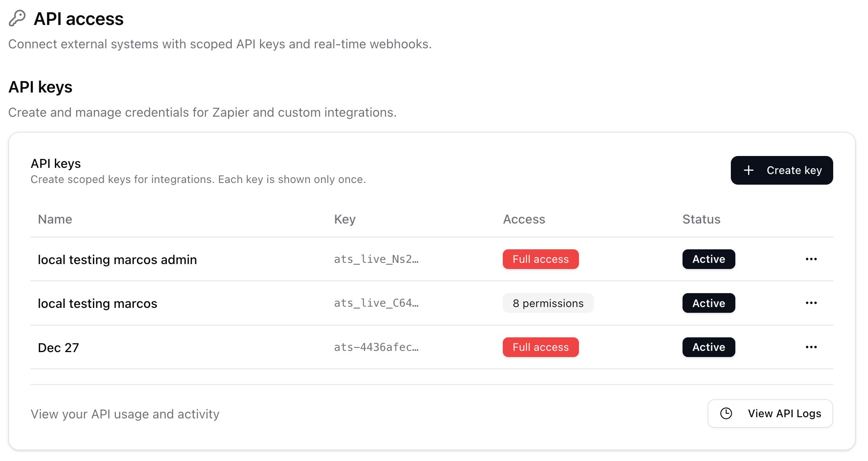The height and width of the screenshot is (461, 868).
Task: Select the local testing marcos admin name
Action: pos(117,260)
